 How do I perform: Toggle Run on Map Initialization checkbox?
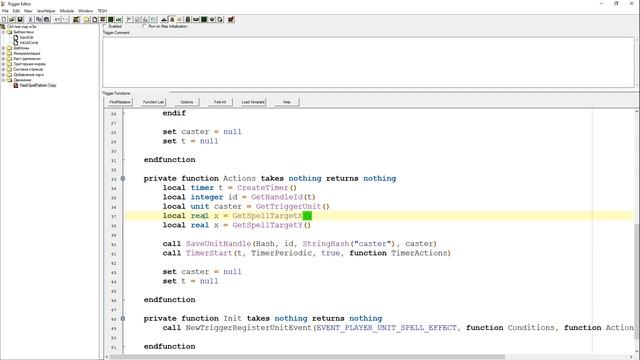[144, 26]
